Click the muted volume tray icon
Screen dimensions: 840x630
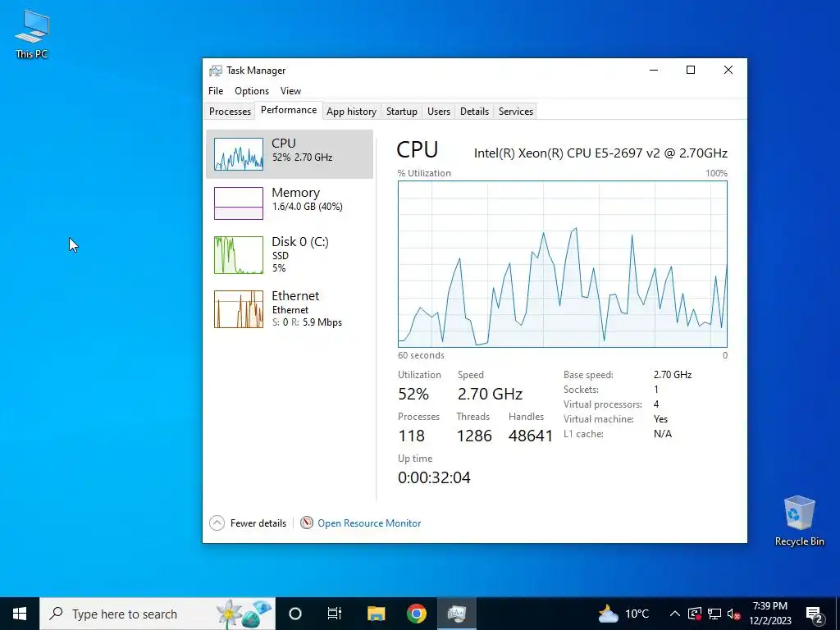click(x=734, y=614)
